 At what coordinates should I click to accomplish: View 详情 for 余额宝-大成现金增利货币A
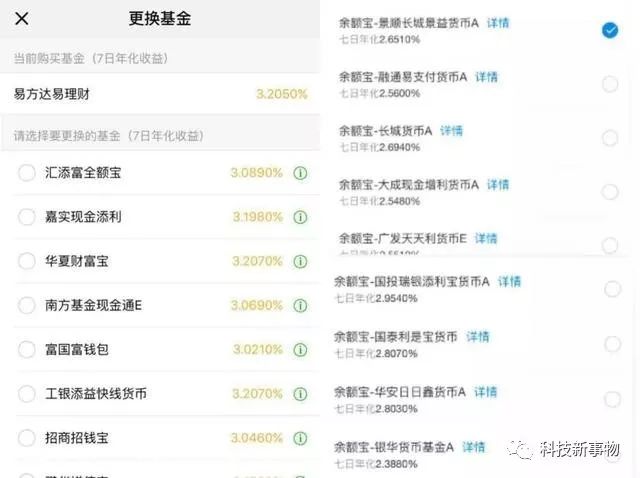coord(498,185)
